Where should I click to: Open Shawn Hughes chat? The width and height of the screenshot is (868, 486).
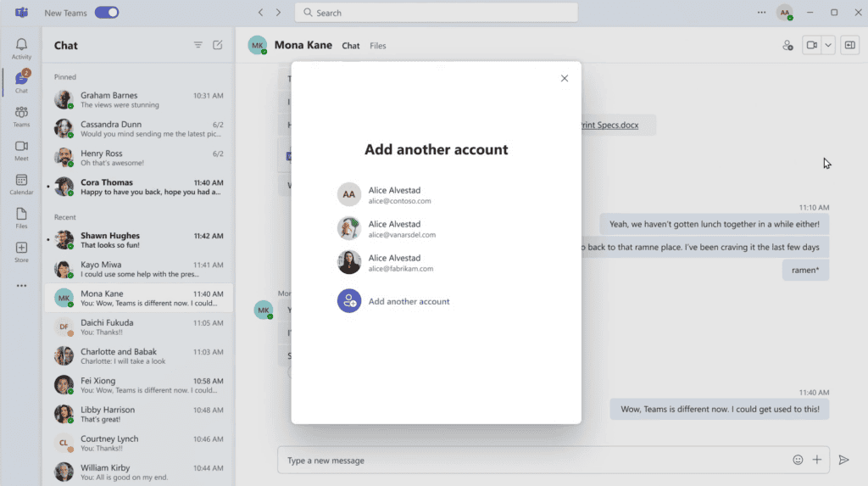pos(138,240)
